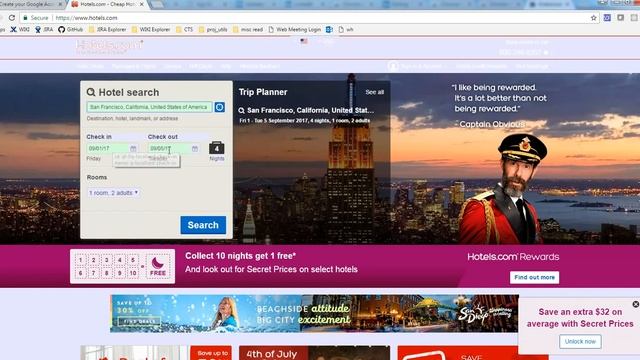The height and width of the screenshot is (360, 640).
Task: Click the destination input field
Action: click(149, 107)
